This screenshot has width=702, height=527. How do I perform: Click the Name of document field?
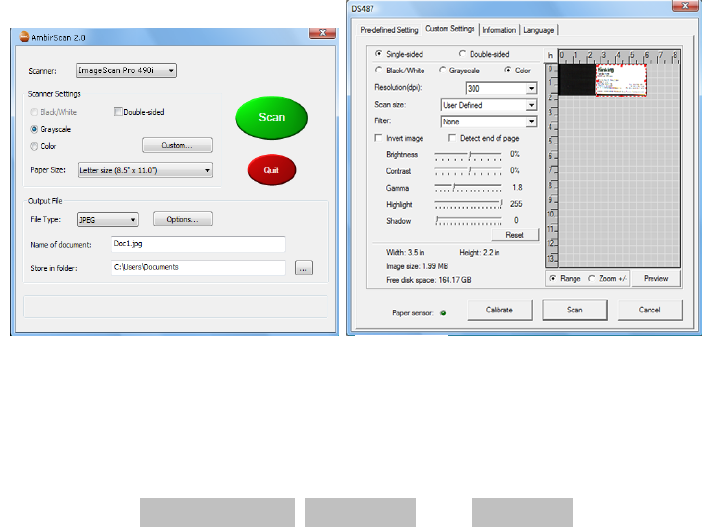pyautogui.click(x=198, y=244)
